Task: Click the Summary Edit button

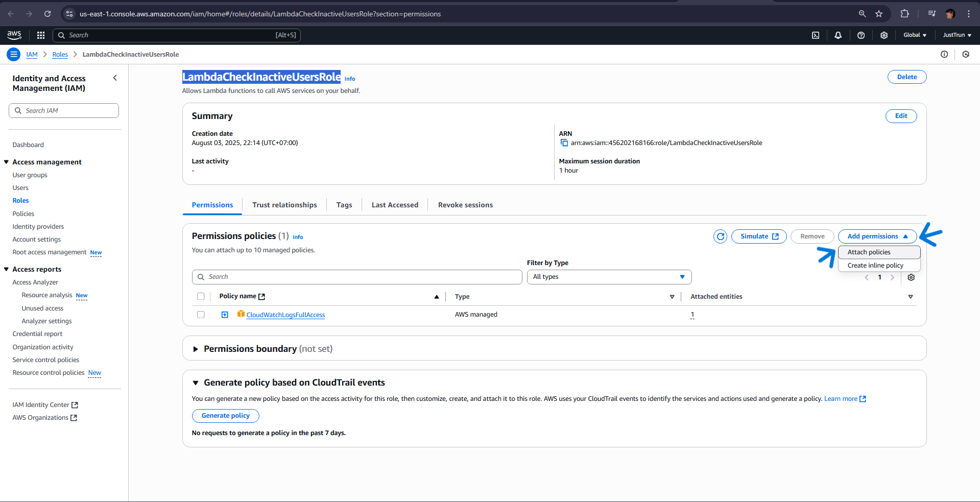Action: tap(901, 116)
